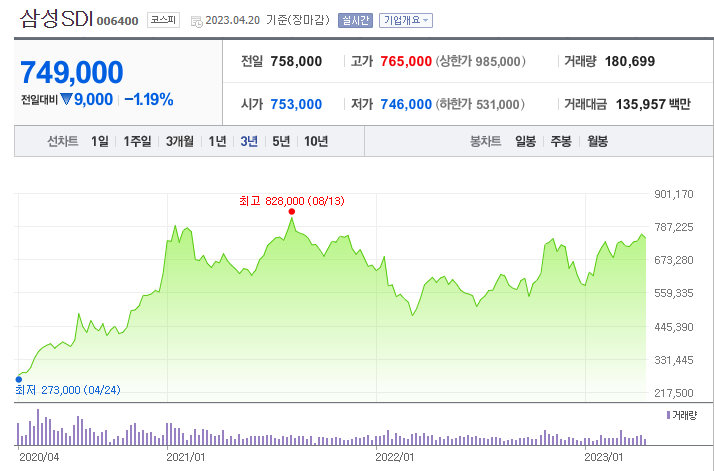This screenshot has width=714, height=471.
Task: Click the change percentage -1.19%
Action: pos(149,99)
